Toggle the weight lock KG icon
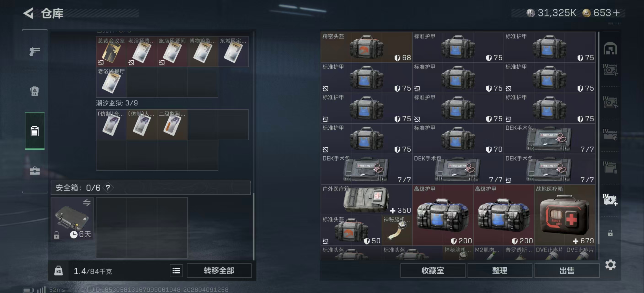This screenshot has width=644, height=293. [x=59, y=271]
